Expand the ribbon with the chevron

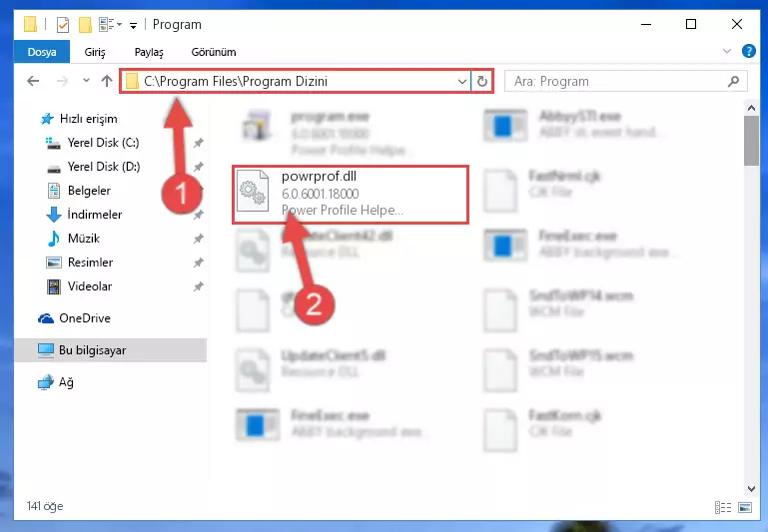(x=727, y=51)
